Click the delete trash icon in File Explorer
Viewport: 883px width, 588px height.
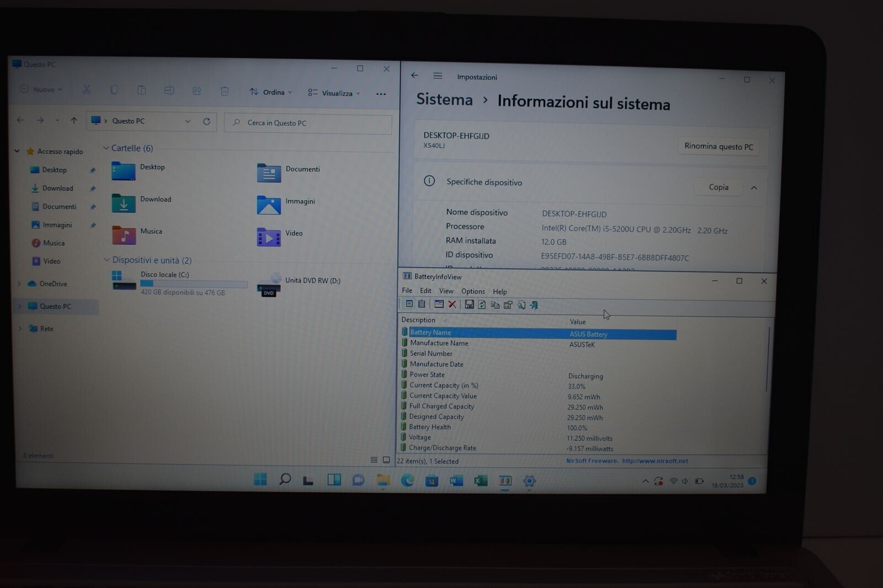(225, 91)
